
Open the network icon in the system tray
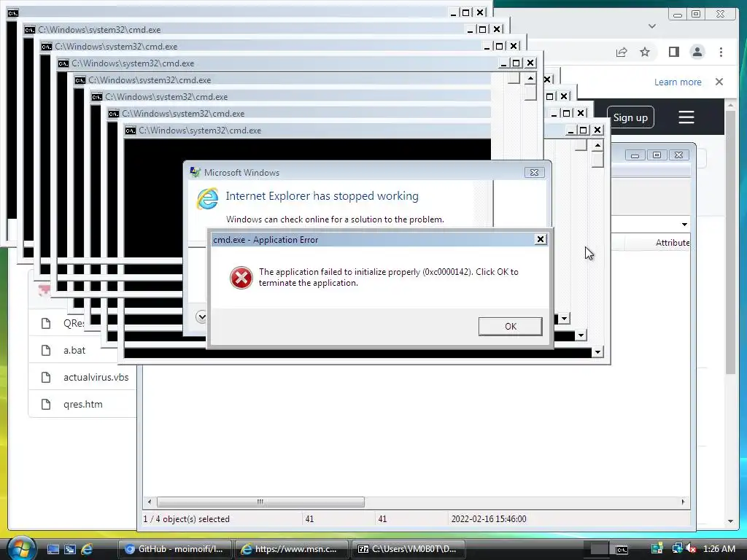(x=677, y=549)
